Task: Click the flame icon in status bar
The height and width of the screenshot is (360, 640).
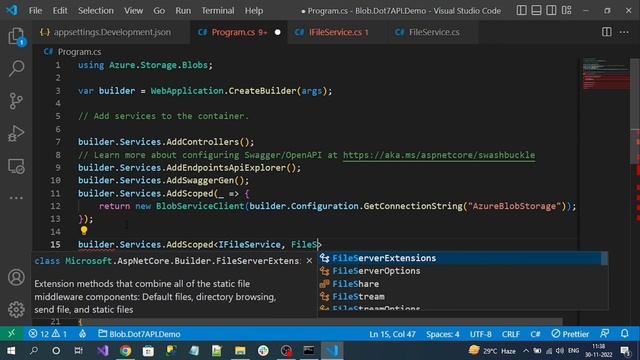Action: pyautogui.click(x=82, y=334)
